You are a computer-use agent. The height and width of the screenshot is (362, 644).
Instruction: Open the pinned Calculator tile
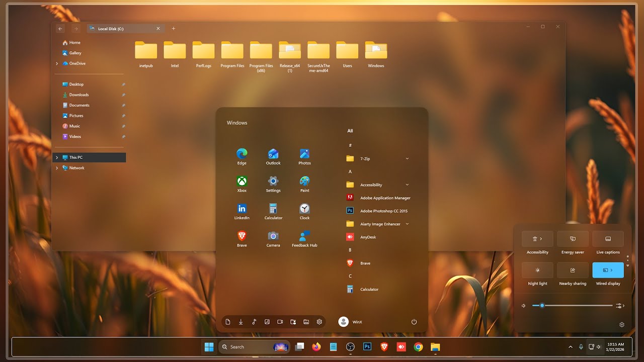[273, 211]
